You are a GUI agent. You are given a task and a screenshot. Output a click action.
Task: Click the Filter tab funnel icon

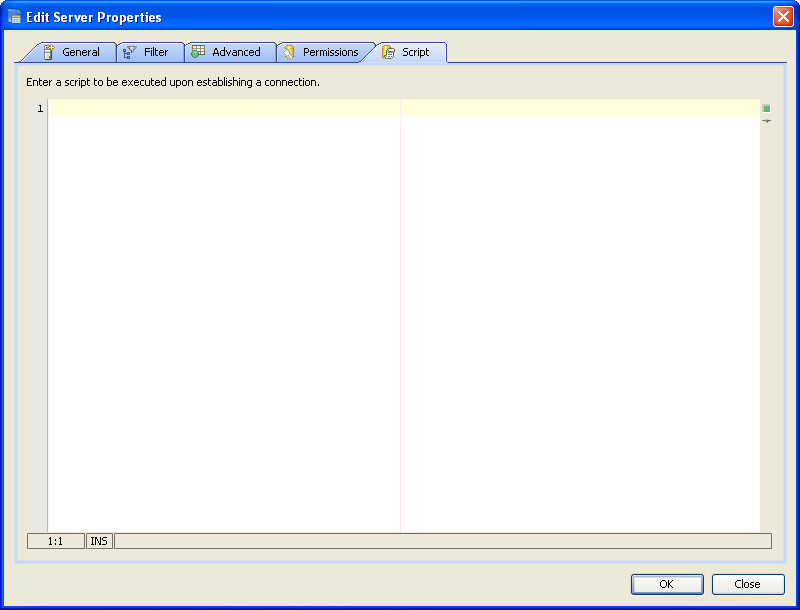(x=130, y=52)
